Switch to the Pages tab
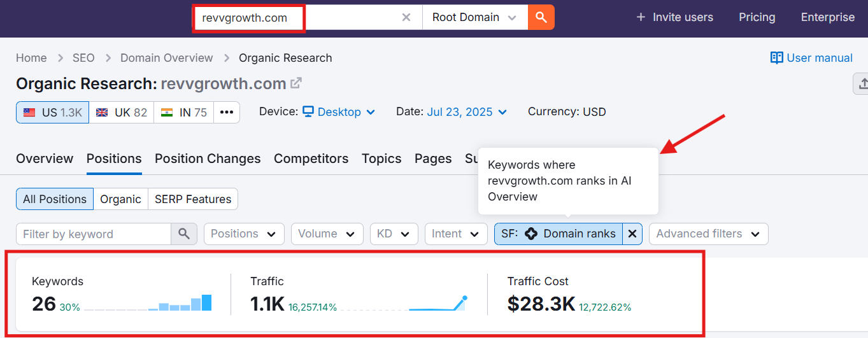 [433, 158]
